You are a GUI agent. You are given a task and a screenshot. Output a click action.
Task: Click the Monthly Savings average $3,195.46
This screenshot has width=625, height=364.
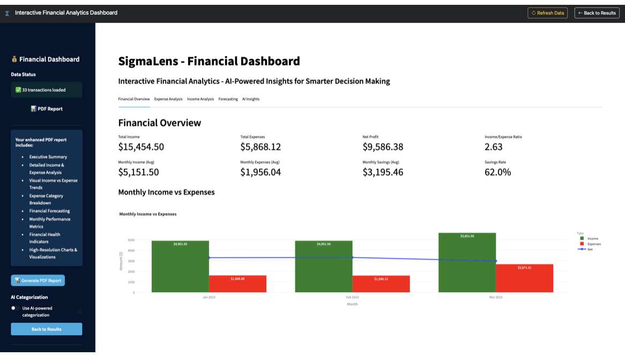(383, 172)
